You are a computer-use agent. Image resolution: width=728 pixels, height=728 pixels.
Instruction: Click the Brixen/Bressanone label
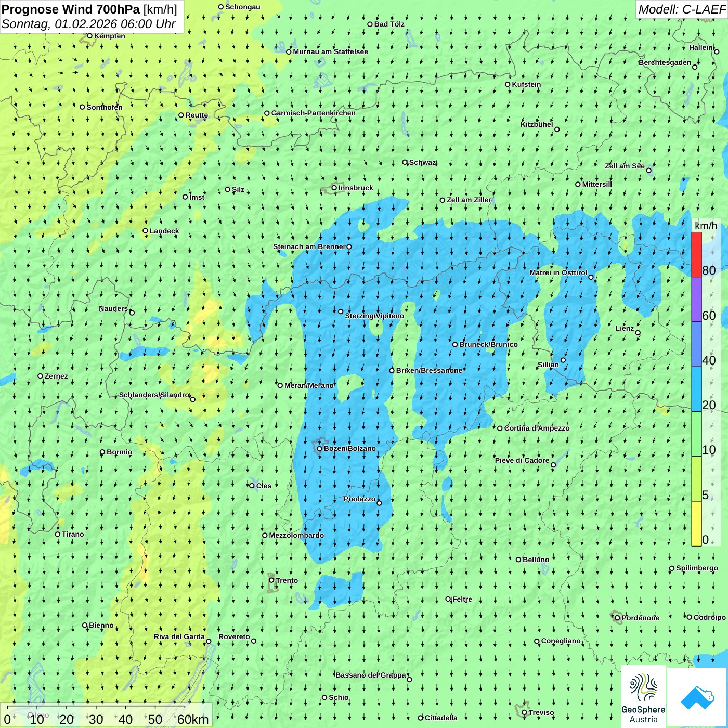click(429, 370)
